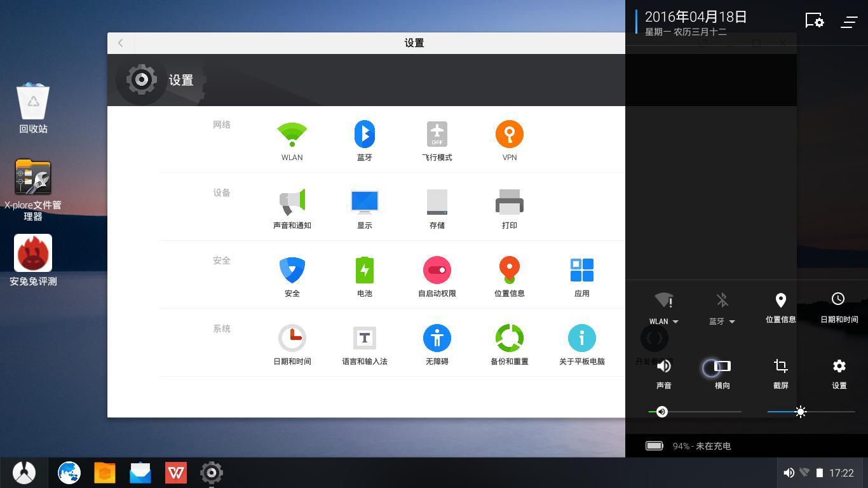
Task: Click the volume icon in system tray
Action: pyautogui.click(x=789, y=473)
